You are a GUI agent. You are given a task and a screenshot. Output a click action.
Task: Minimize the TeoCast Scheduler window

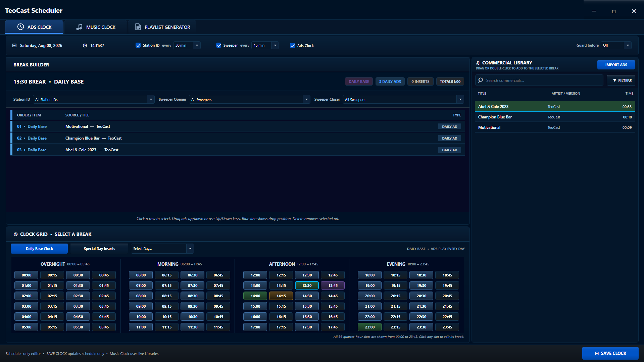pos(594,11)
